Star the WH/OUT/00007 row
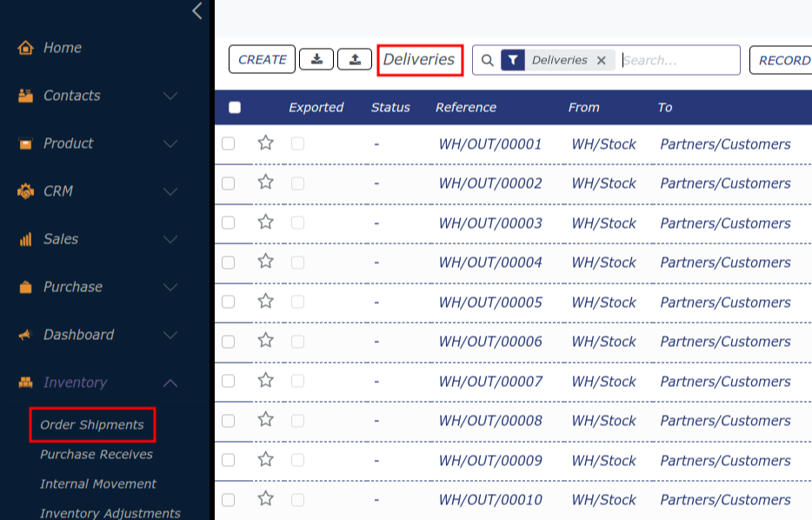This screenshot has width=812, height=520. coord(266,380)
